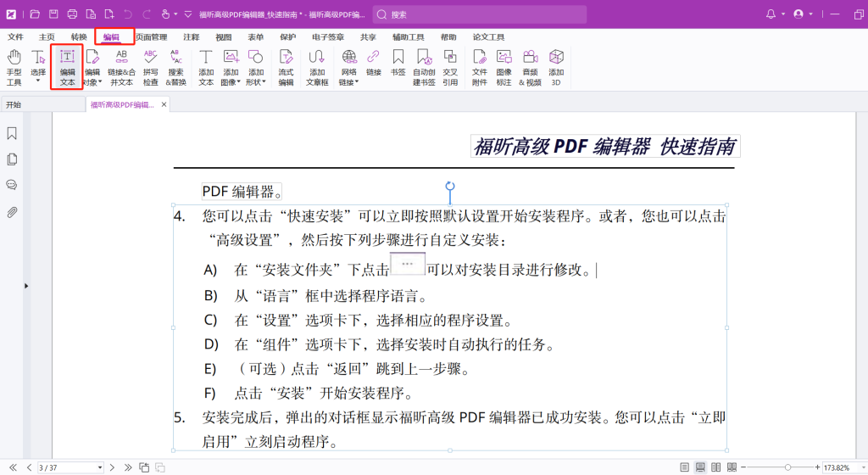Click the zoom in plus button
The height and width of the screenshot is (475, 868).
click(x=817, y=468)
